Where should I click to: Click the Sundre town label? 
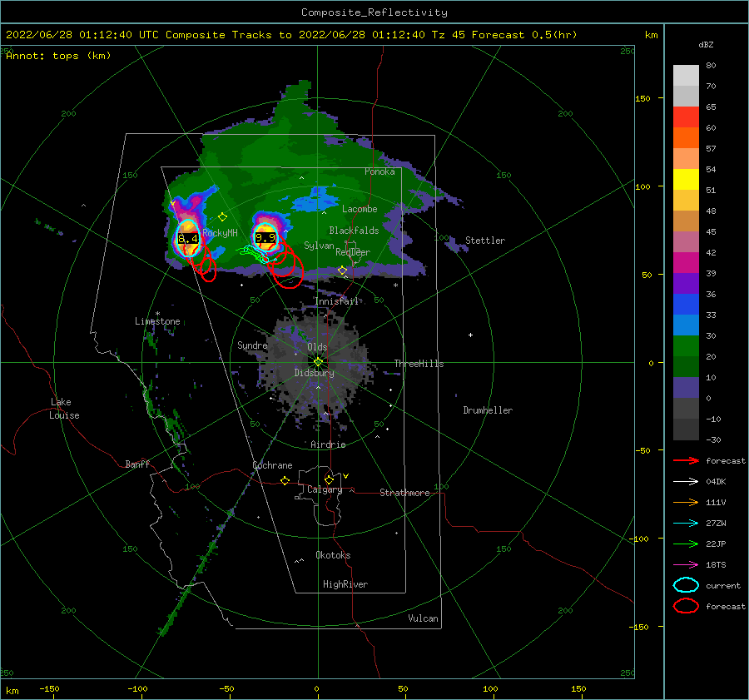252,345
